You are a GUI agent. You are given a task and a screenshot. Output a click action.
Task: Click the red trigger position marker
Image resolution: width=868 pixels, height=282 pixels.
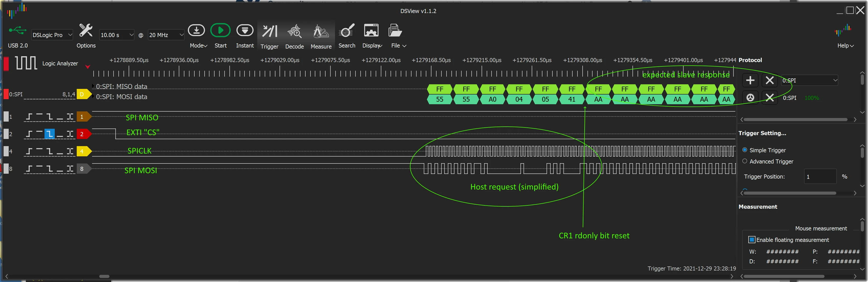88,67
